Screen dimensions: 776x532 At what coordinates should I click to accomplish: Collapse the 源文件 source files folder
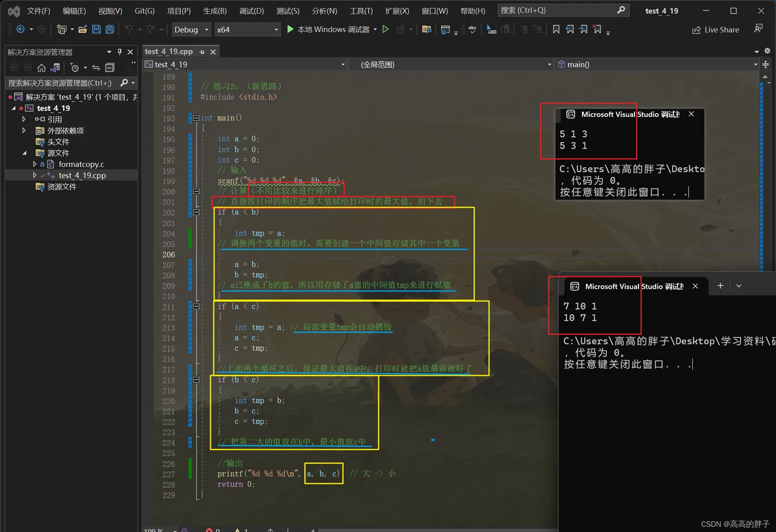[24, 153]
